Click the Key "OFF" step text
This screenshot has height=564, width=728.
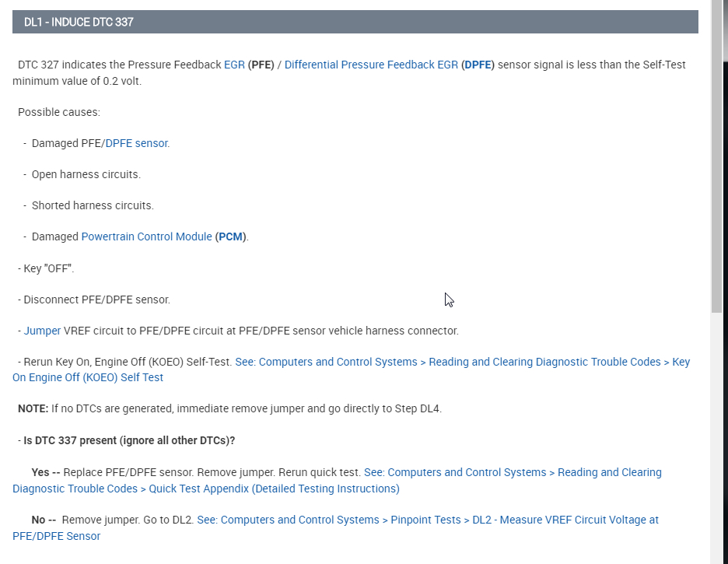[x=48, y=268]
